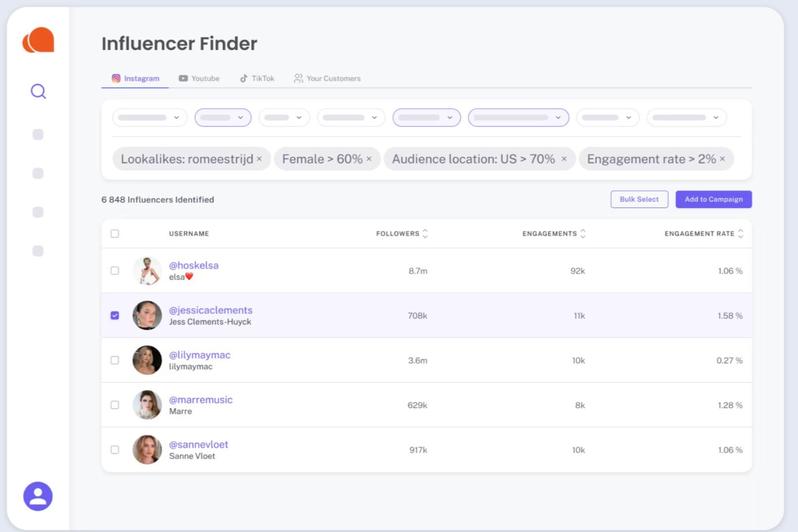This screenshot has height=532, width=798.
Task: Click the orange company logo
Action: point(38,40)
